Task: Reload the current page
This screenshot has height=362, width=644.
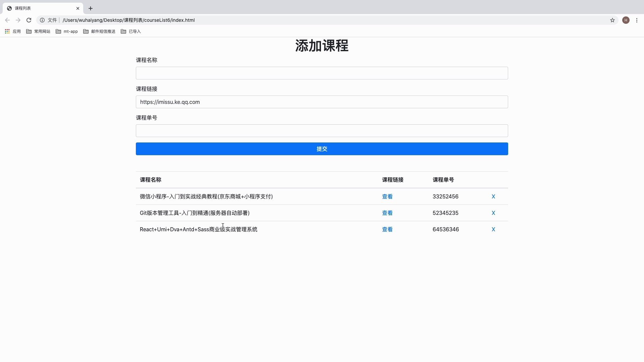Action: [29, 20]
